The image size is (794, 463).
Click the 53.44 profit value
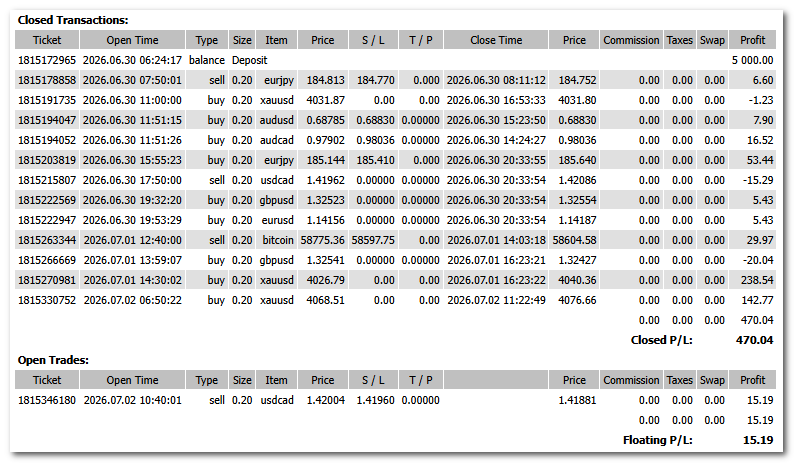tap(760, 160)
